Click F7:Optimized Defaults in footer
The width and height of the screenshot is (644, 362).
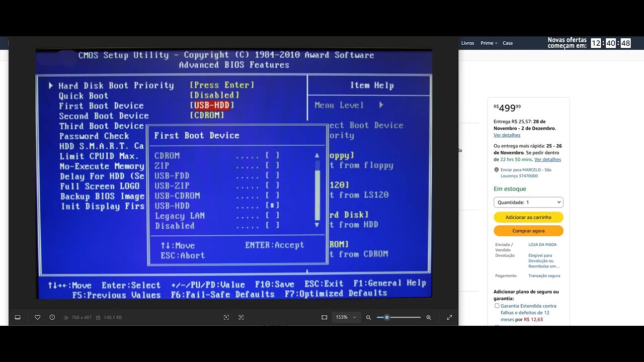coord(336,294)
